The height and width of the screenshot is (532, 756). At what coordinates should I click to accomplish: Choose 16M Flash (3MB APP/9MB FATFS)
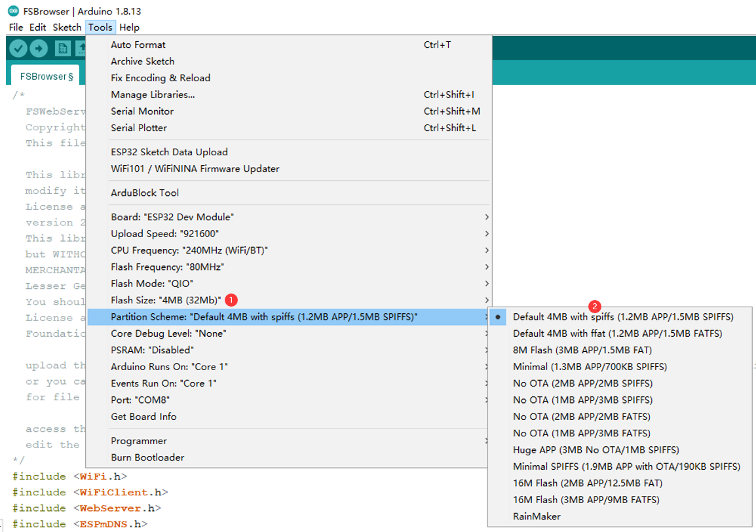coord(620,500)
